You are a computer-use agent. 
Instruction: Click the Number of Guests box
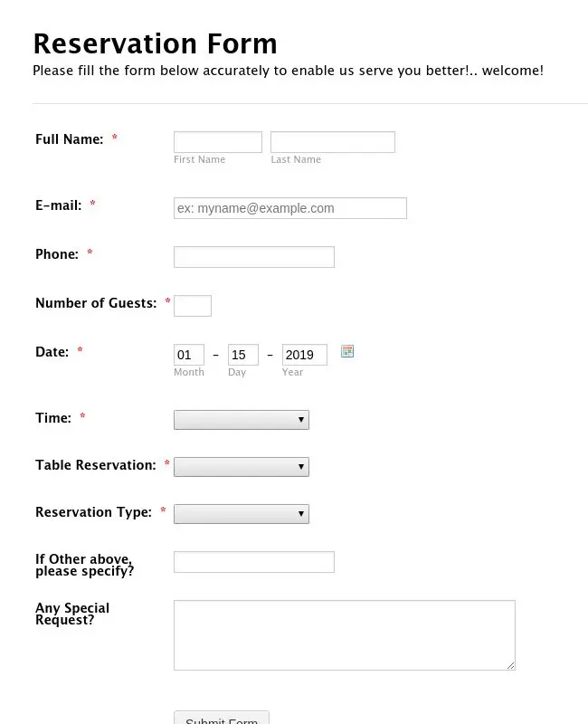tap(193, 306)
